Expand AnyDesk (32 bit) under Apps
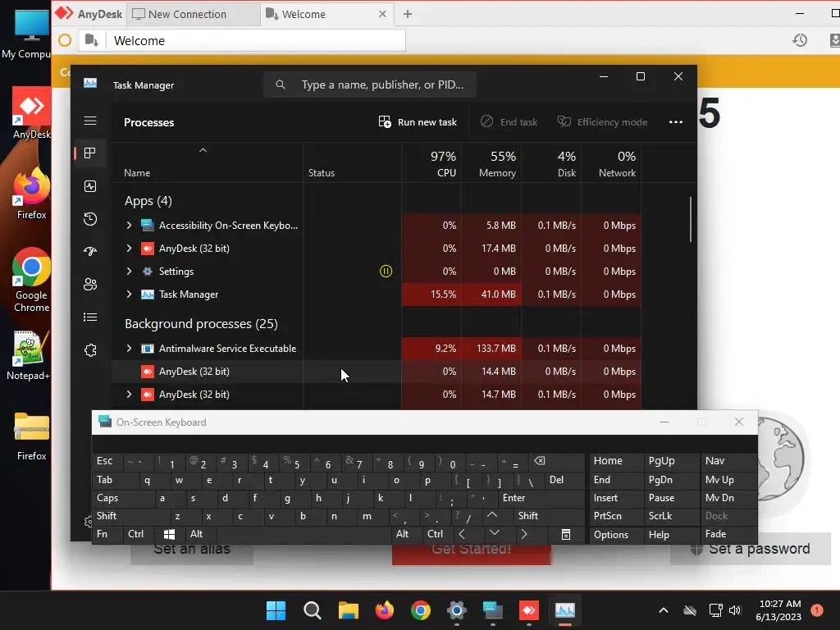 pos(129,248)
